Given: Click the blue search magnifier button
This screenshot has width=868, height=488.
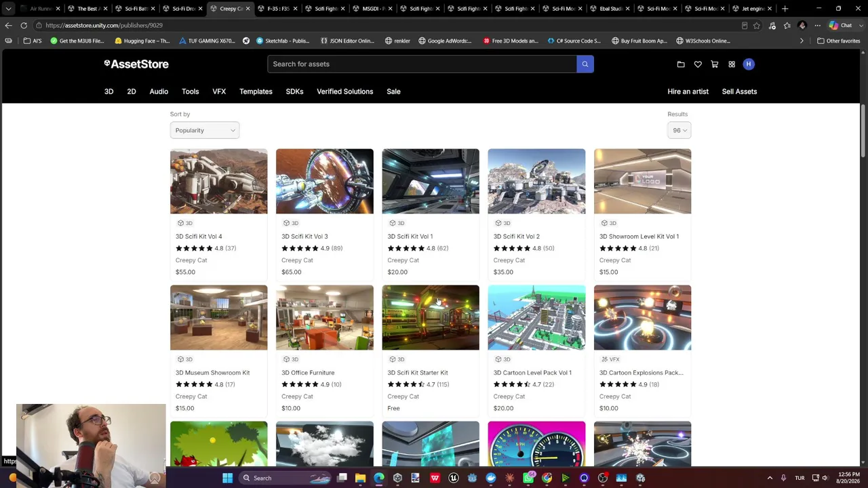Looking at the screenshot, I should coord(585,64).
